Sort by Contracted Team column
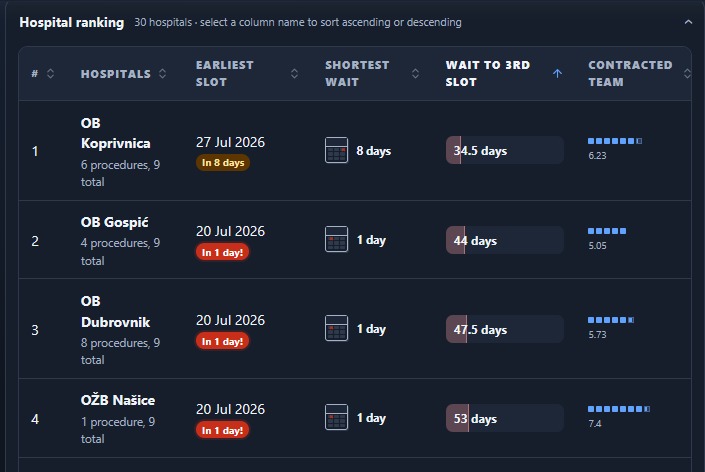705x472 pixels. pyautogui.click(x=639, y=73)
